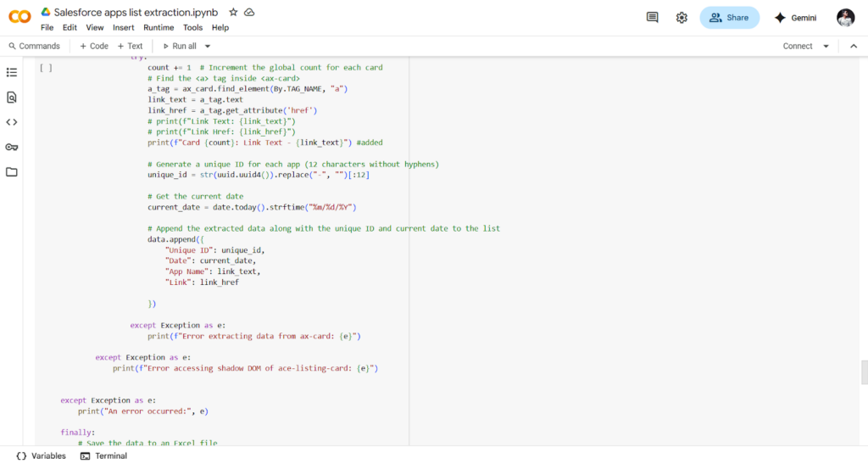Image resolution: width=868 pixels, height=464 pixels.
Task: Open the Table of contents sidebar icon
Action: click(x=12, y=73)
